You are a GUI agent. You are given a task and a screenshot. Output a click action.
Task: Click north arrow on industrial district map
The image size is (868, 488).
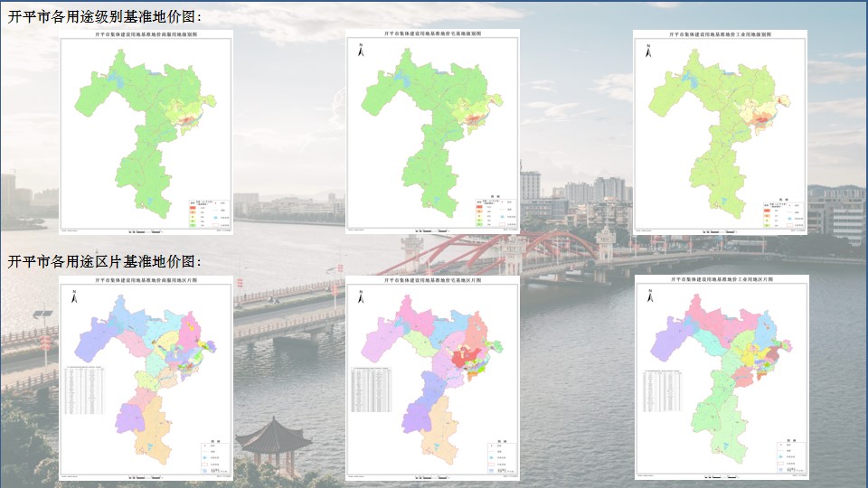648,296
